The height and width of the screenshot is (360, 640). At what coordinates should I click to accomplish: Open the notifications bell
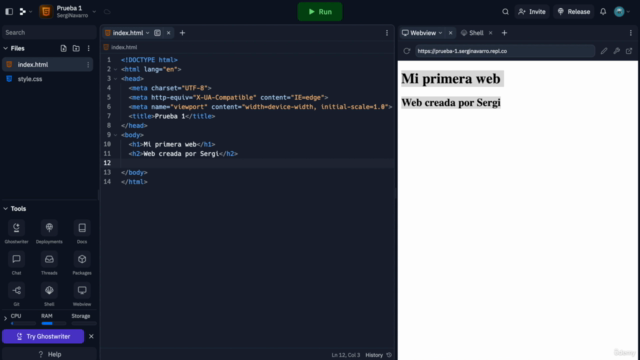[603, 12]
